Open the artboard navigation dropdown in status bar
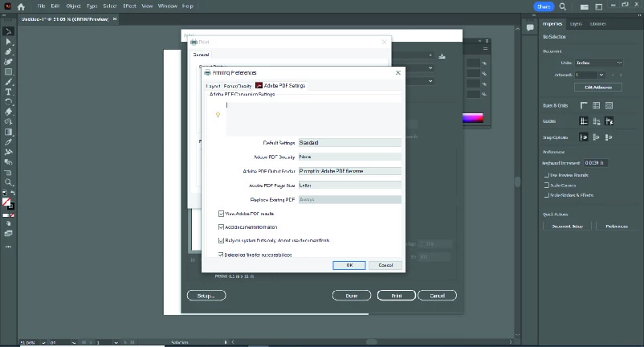644x347 pixels. pyautogui.click(x=116, y=342)
